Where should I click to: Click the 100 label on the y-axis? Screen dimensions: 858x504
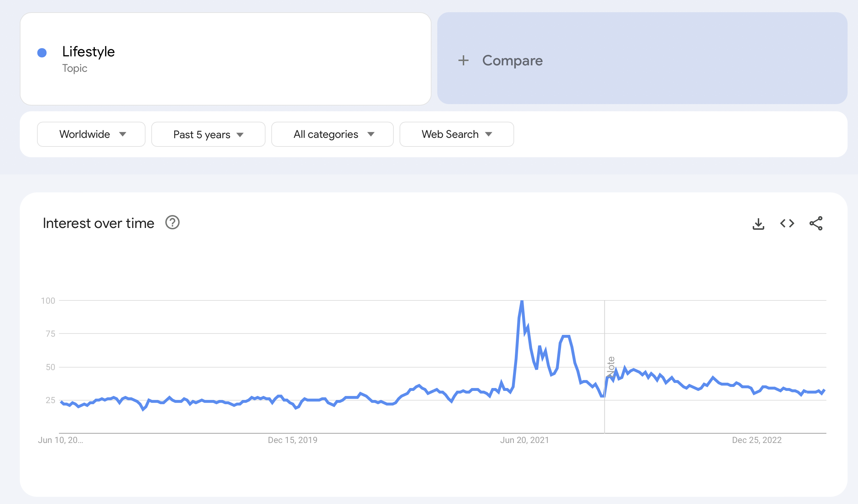(48, 301)
